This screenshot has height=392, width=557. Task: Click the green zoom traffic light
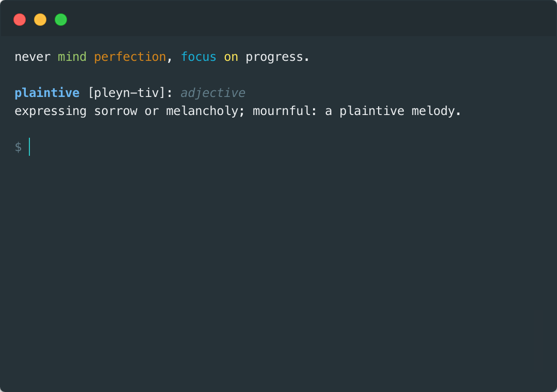(61, 19)
